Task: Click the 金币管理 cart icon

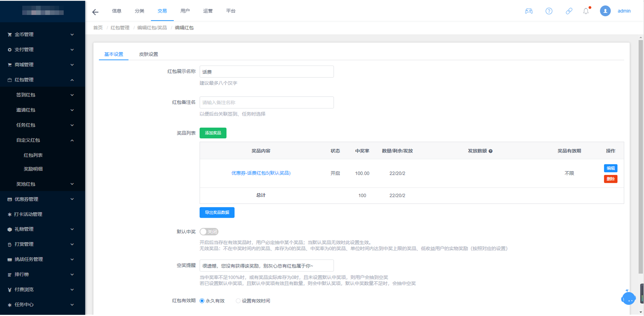Action: point(10,35)
